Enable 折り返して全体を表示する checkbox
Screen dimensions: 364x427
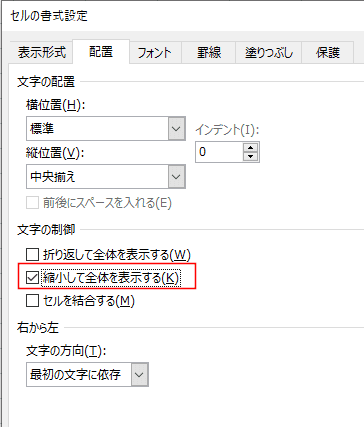pos(32,255)
